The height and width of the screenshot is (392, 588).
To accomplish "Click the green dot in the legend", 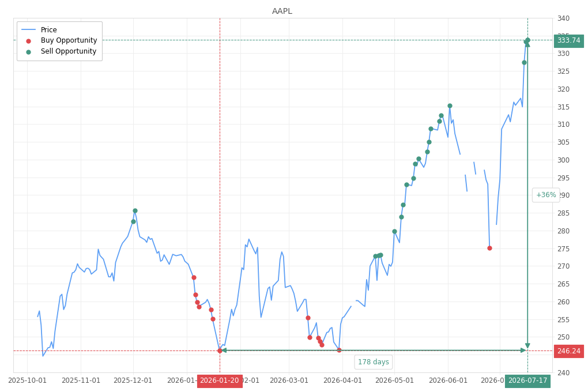I will pos(28,52).
